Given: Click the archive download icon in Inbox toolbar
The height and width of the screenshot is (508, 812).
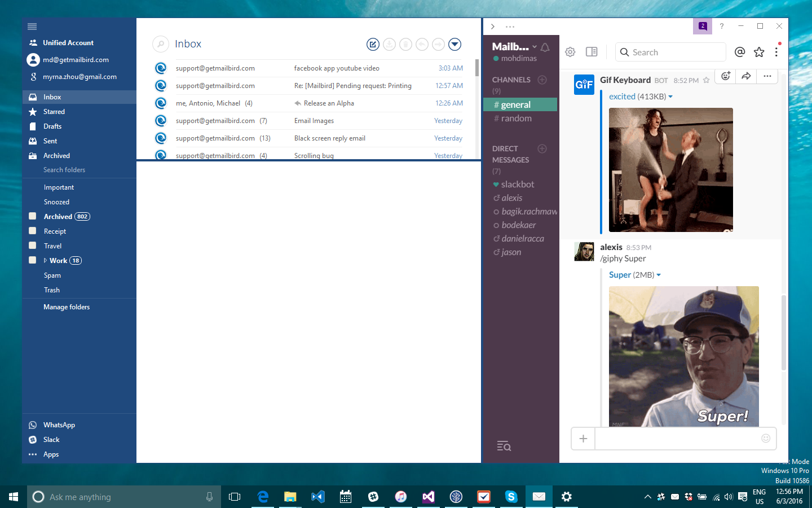Looking at the screenshot, I should pyautogui.click(x=389, y=44).
